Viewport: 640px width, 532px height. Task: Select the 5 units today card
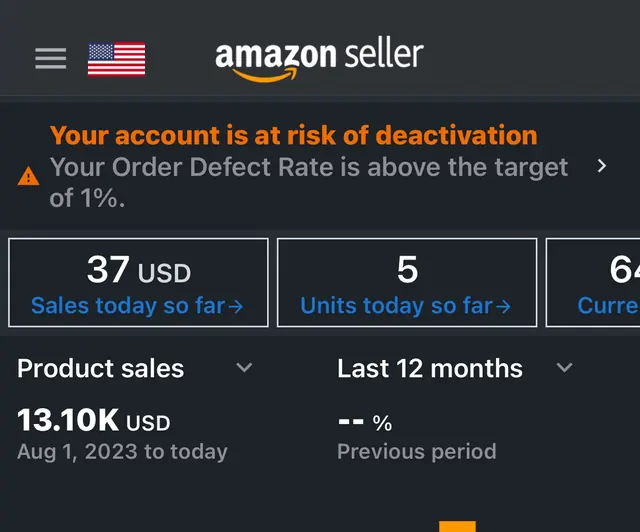click(x=407, y=283)
